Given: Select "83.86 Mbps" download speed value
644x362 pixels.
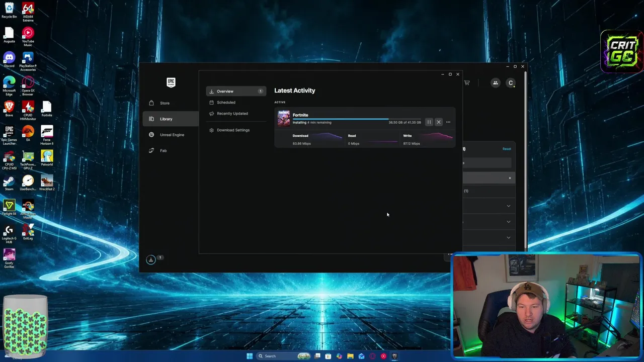Looking at the screenshot, I should [301, 144].
